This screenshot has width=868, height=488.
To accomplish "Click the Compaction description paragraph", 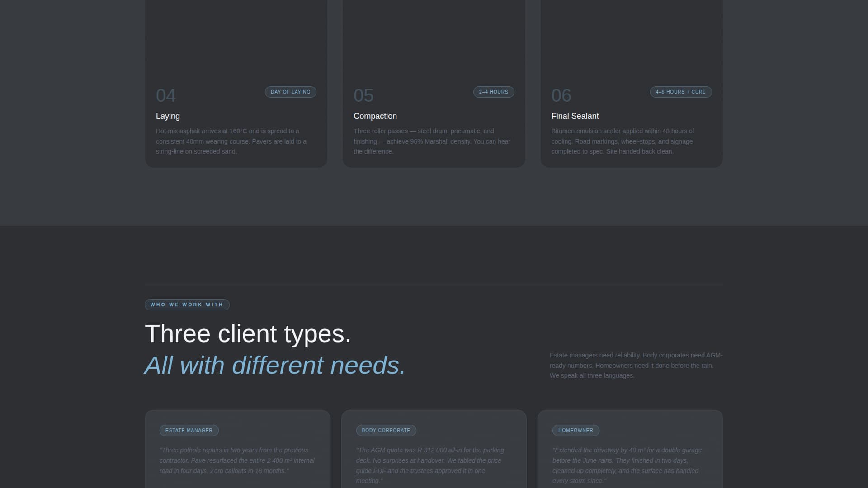I will (x=432, y=141).
